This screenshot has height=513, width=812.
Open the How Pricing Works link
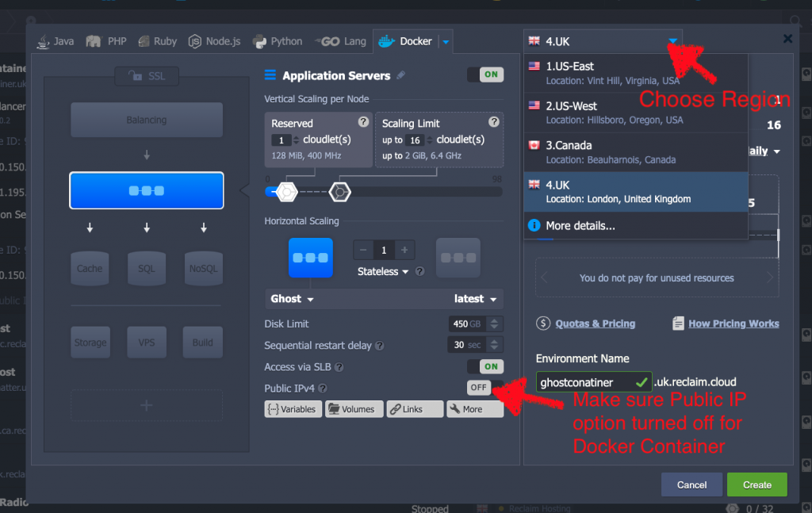pos(733,323)
